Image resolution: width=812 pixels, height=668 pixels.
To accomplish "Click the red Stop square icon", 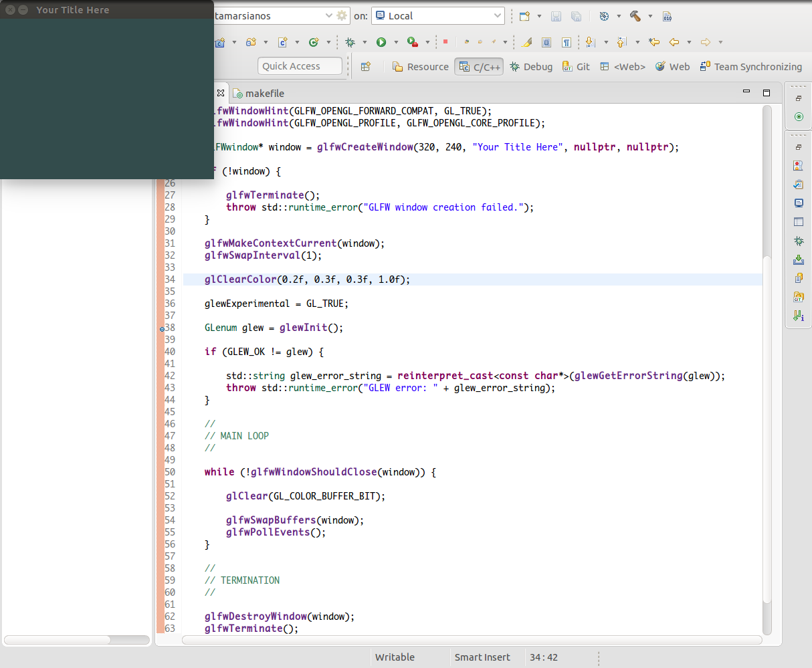I will [445, 42].
